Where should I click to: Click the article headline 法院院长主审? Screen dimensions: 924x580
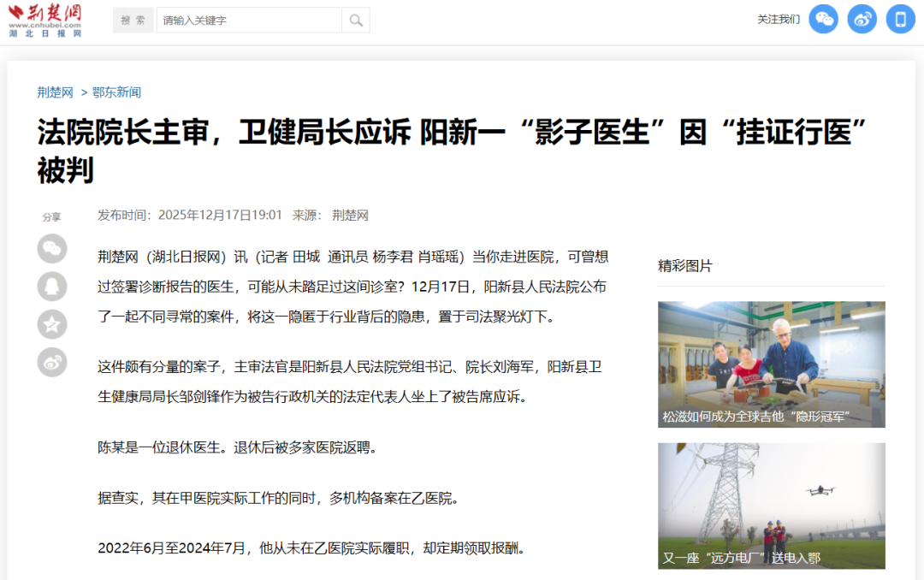452,151
